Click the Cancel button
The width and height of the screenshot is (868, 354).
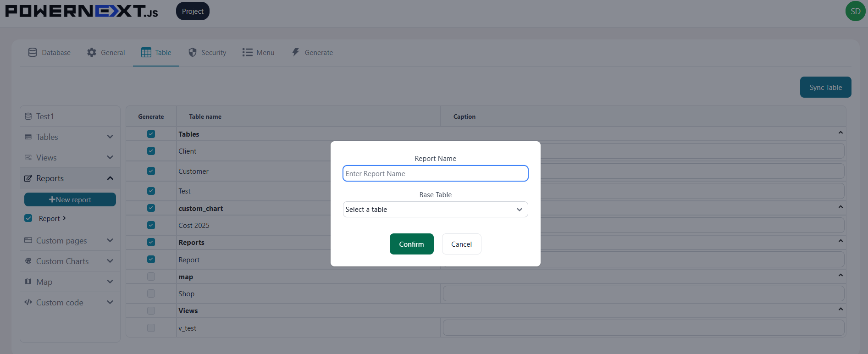(461, 244)
